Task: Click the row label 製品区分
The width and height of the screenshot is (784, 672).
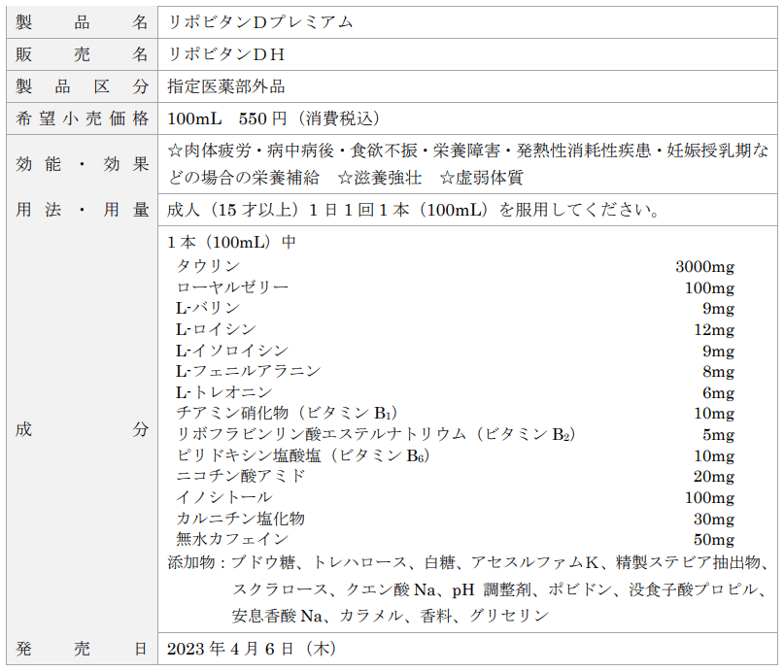Action: [x=82, y=86]
